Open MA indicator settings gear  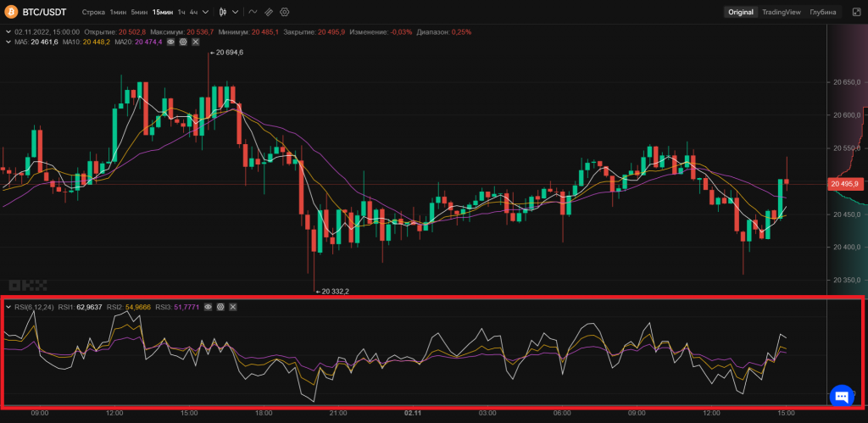(x=183, y=42)
